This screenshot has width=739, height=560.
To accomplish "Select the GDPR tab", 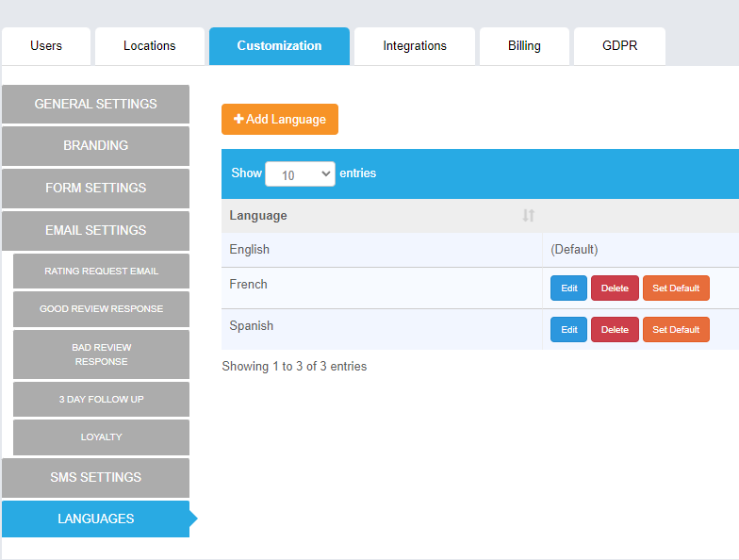I will pyautogui.click(x=619, y=46).
